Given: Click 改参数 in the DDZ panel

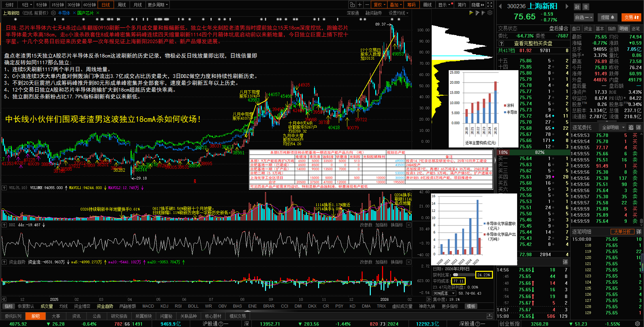Looking at the screenshot, I should 366,225.
